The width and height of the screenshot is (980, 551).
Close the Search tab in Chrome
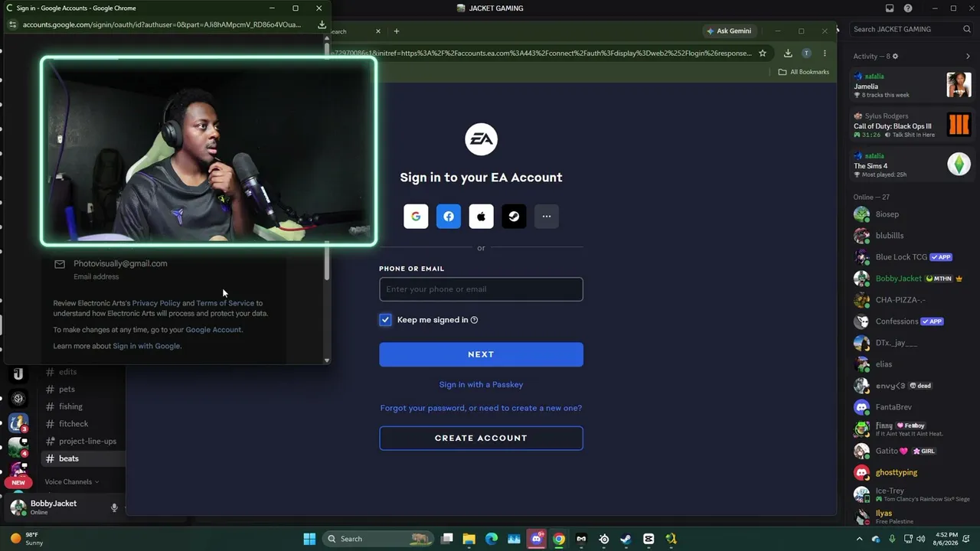[378, 31]
